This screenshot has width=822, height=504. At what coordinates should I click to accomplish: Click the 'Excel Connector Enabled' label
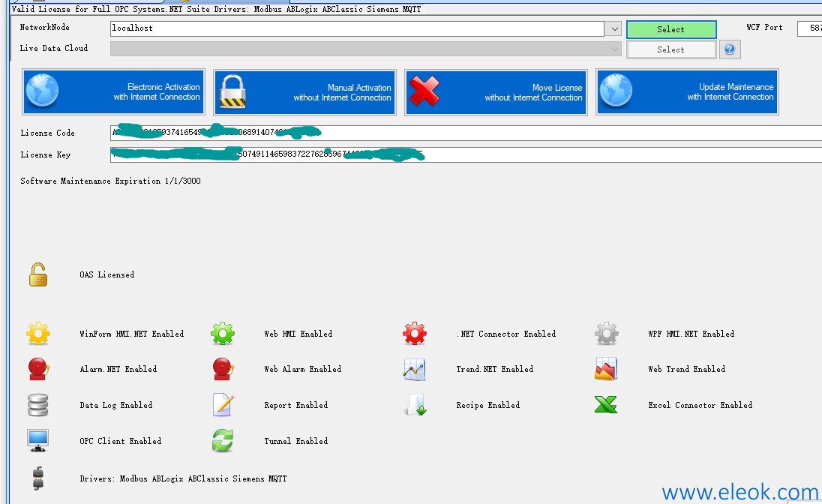[700, 405]
